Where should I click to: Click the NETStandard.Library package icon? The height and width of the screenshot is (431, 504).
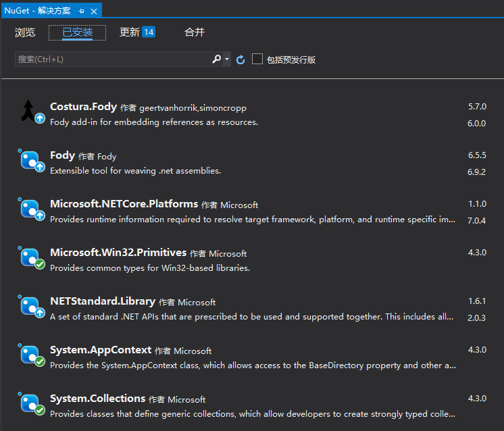(x=32, y=306)
